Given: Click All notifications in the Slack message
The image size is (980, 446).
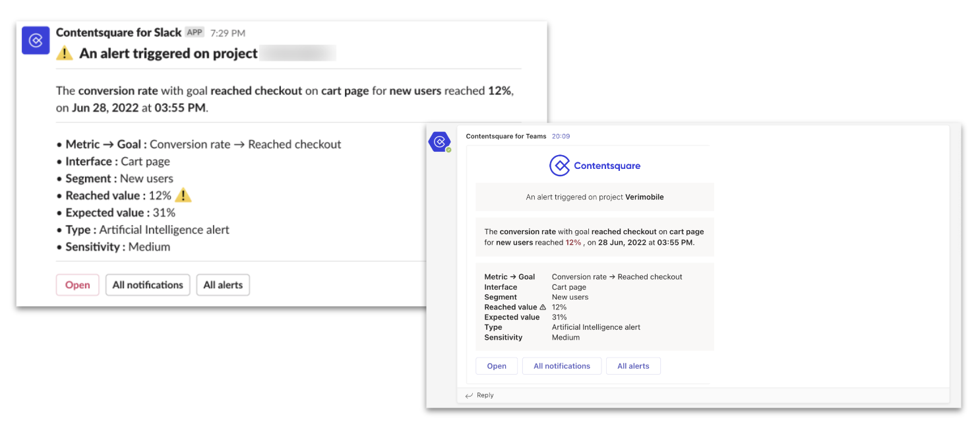Looking at the screenshot, I should pyautogui.click(x=147, y=284).
